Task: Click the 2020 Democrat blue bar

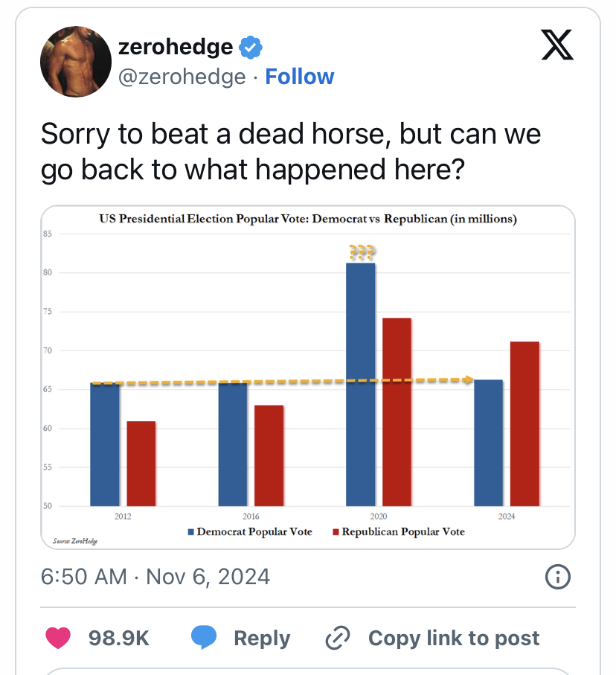Action: click(360, 385)
